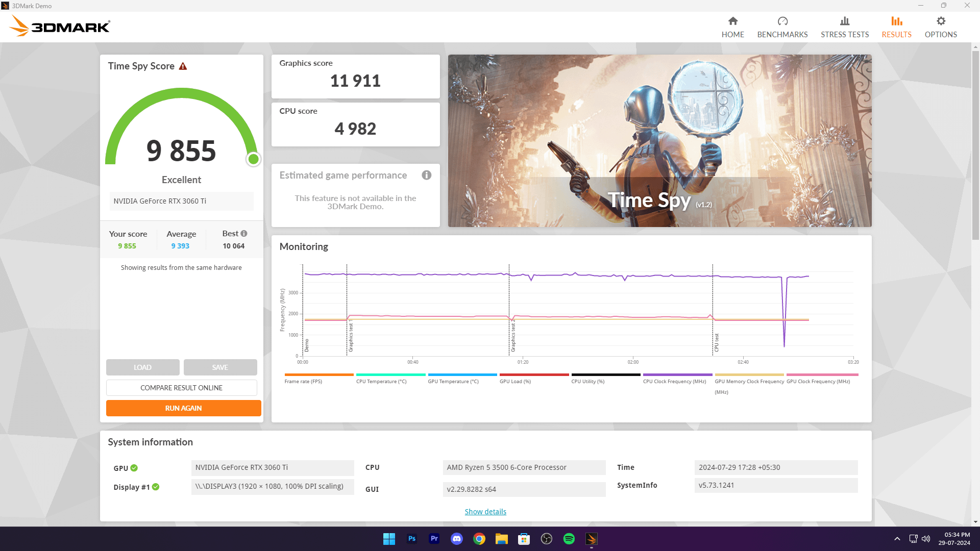The image size is (980, 551).
Task: Open Spotify from the taskbar
Action: click(569, 539)
